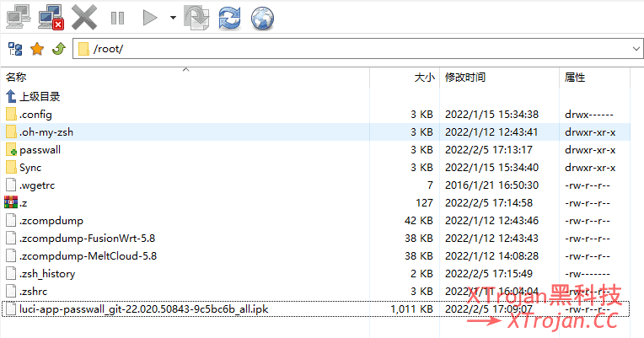The height and width of the screenshot is (338, 644).
Task: Click the blue Refresh arrows icon
Action: pyautogui.click(x=229, y=16)
